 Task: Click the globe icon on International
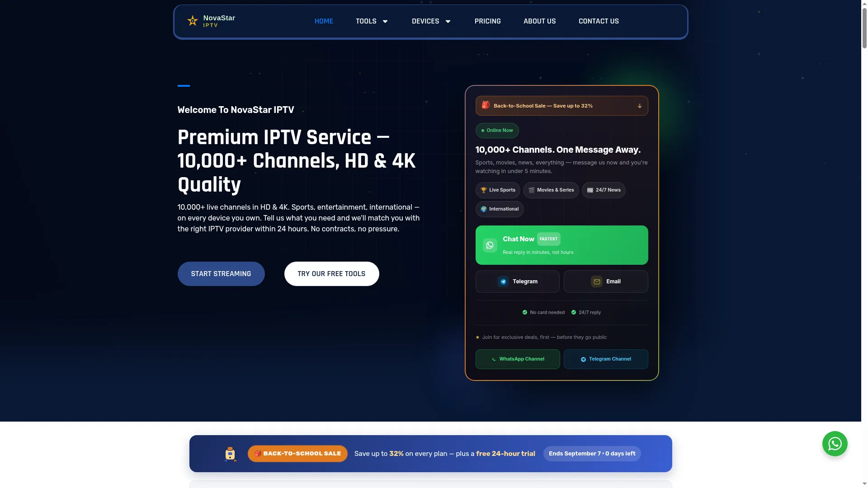pos(484,209)
